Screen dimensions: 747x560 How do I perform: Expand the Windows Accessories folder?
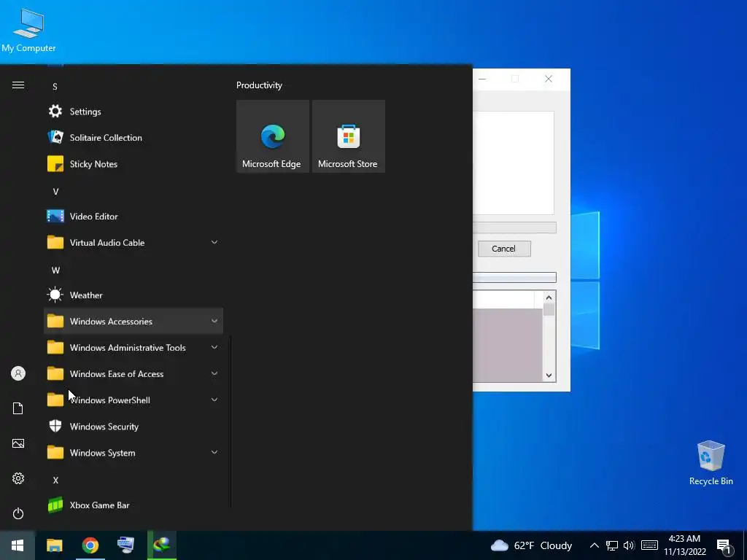pyautogui.click(x=133, y=322)
